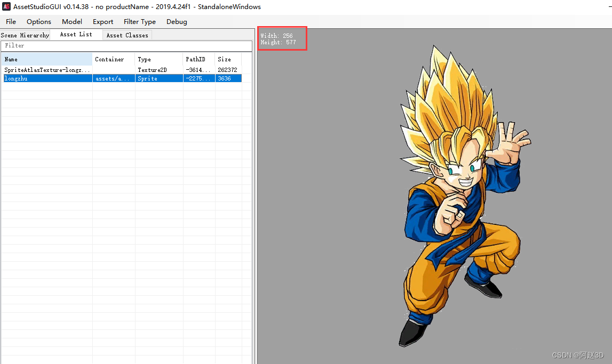The width and height of the screenshot is (612, 364).
Task: Open the Model menu
Action: (72, 22)
